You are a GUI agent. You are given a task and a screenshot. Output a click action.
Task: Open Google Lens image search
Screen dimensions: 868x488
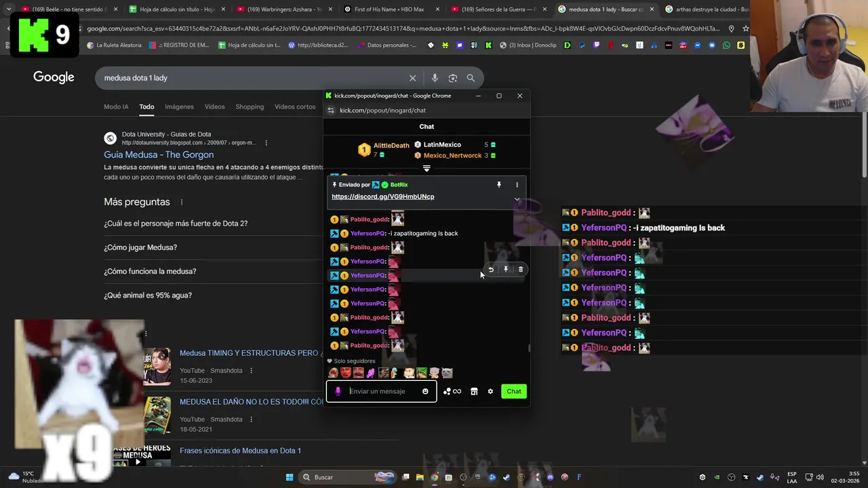click(453, 78)
